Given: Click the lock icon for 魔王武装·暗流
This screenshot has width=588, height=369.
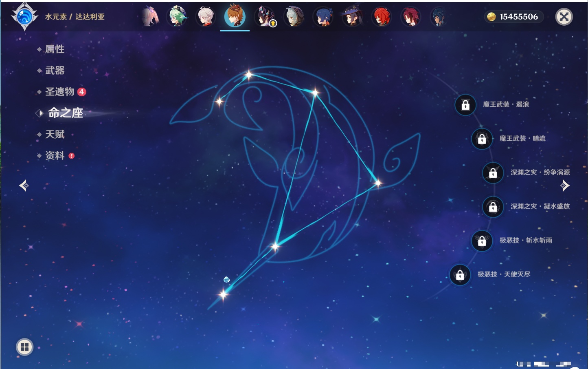Looking at the screenshot, I should click(482, 139).
